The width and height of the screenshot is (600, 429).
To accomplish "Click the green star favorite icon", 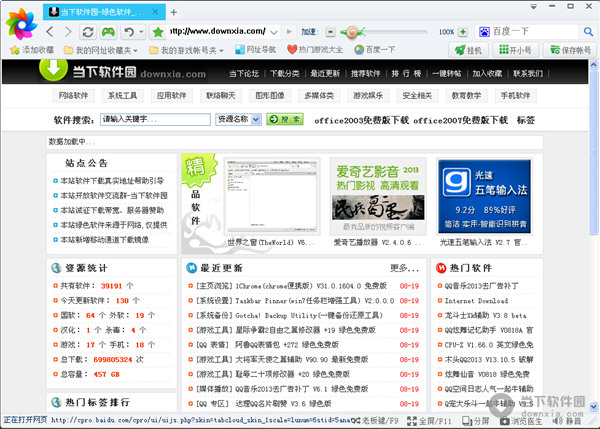I will click(158, 32).
